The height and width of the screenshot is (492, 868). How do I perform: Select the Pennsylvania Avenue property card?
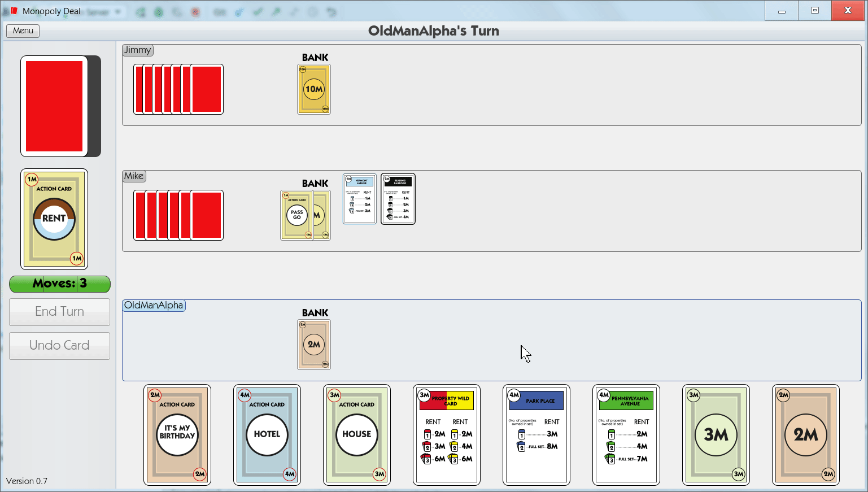626,435
